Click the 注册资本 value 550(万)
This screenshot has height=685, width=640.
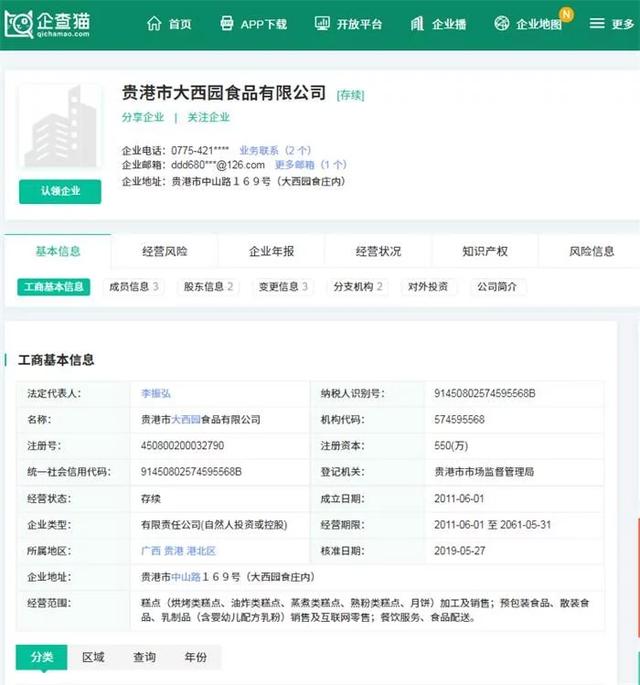click(451, 446)
